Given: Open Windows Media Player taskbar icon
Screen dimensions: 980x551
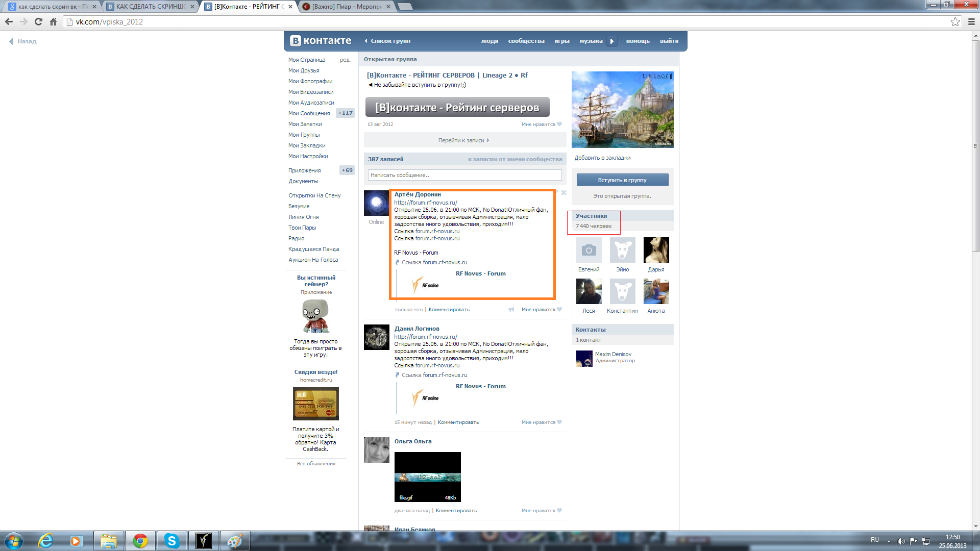Looking at the screenshot, I should pos(76,541).
